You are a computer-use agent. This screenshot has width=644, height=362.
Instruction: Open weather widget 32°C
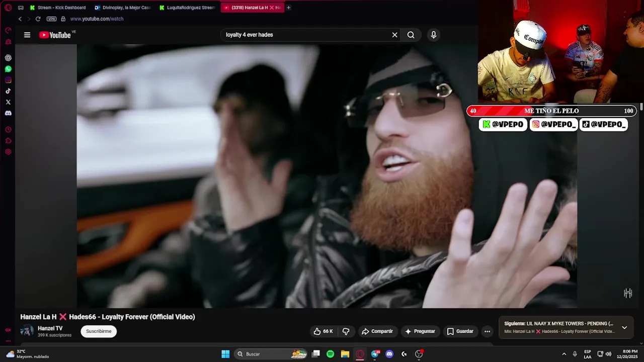point(28,354)
